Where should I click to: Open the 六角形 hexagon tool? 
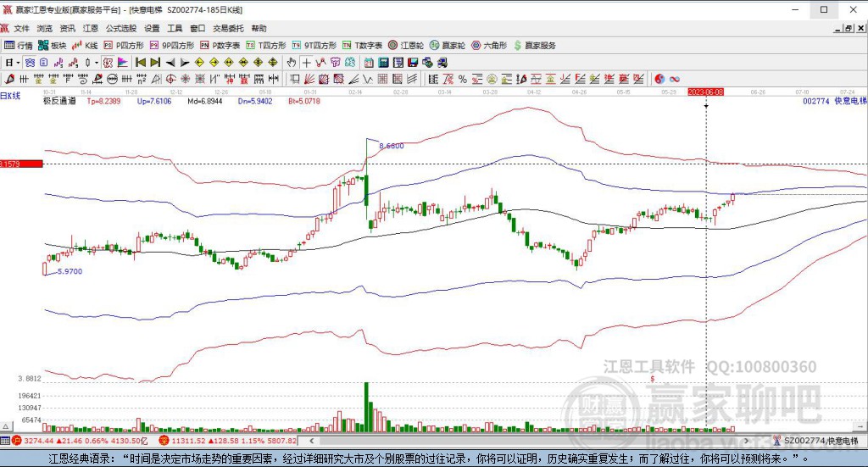[x=489, y=46]
